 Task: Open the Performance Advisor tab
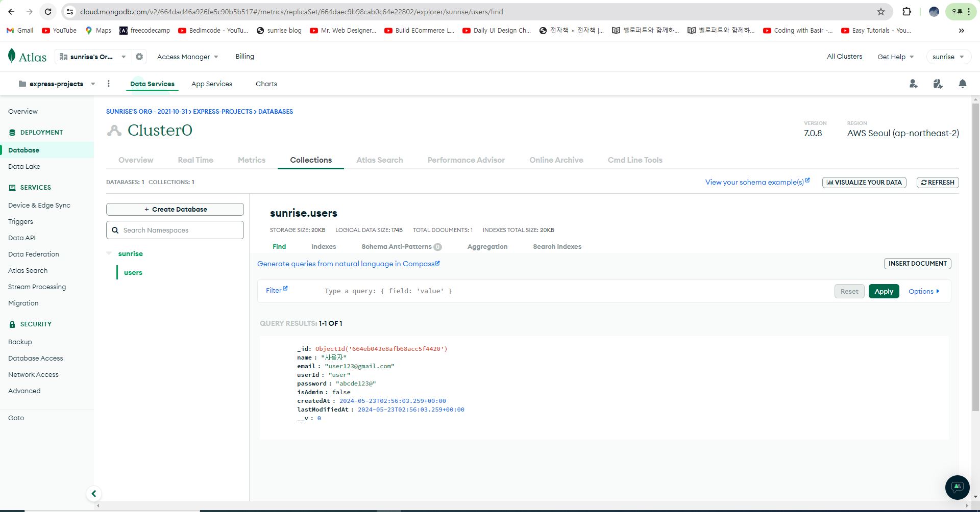pos(466,160)
